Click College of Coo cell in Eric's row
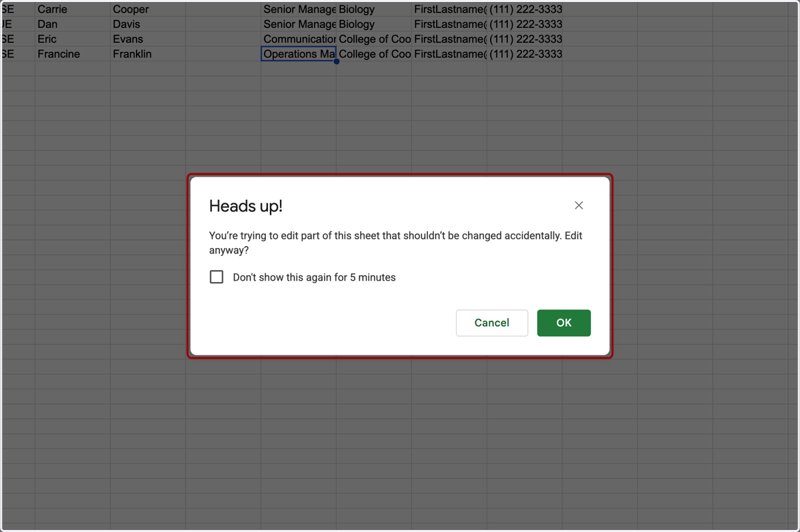Screen dimensions: 800x532 click(x=374, y=39)
